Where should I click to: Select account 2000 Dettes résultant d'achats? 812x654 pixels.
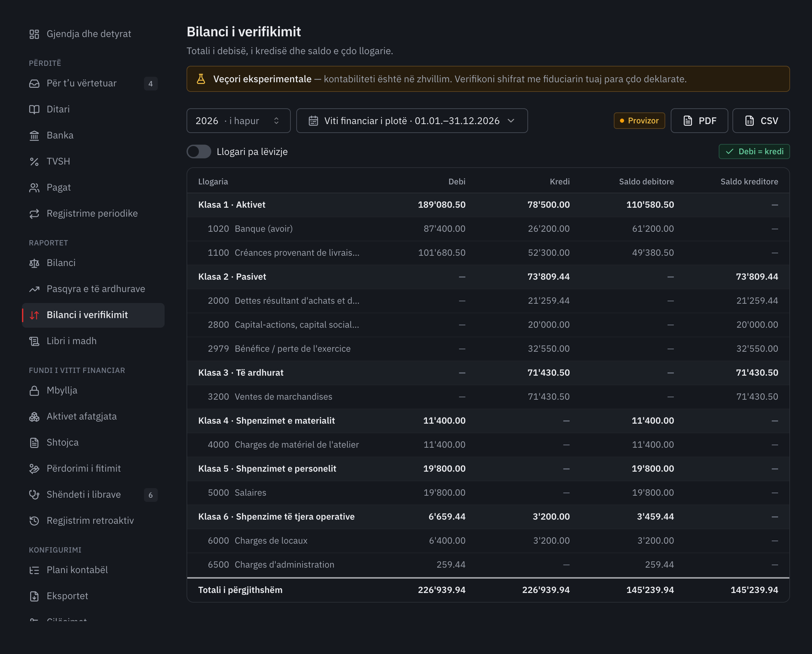488,301
